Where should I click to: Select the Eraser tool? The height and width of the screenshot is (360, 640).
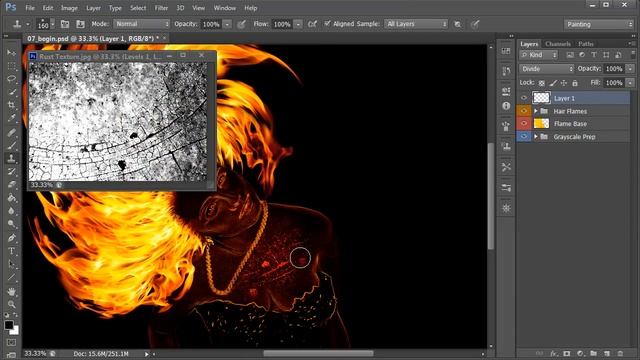click(x=11, y=184)
